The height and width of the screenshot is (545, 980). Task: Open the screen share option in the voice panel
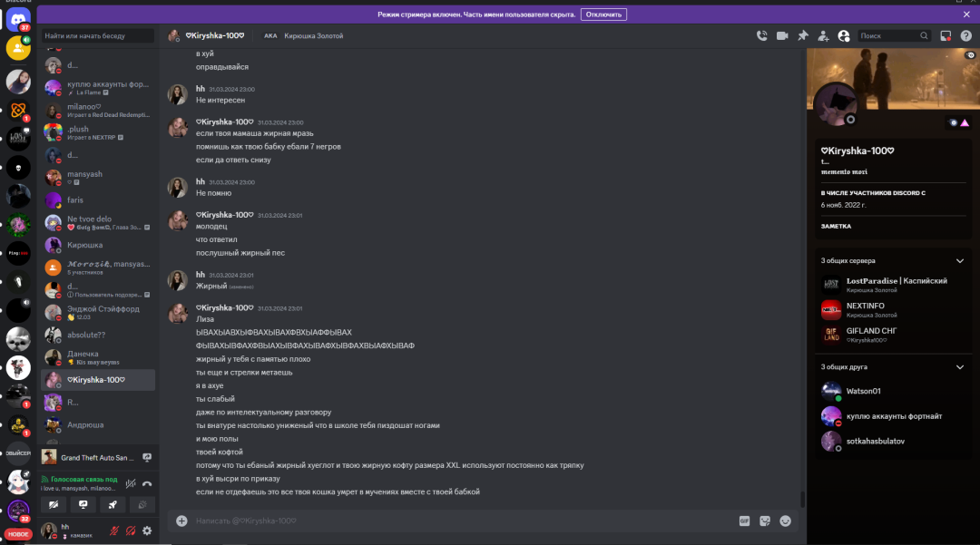[83, 504]
